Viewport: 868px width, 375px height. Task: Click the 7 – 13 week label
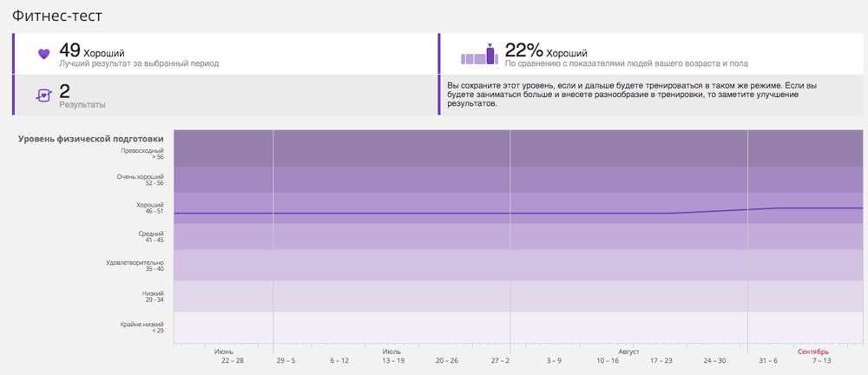(x=821, y=360)
